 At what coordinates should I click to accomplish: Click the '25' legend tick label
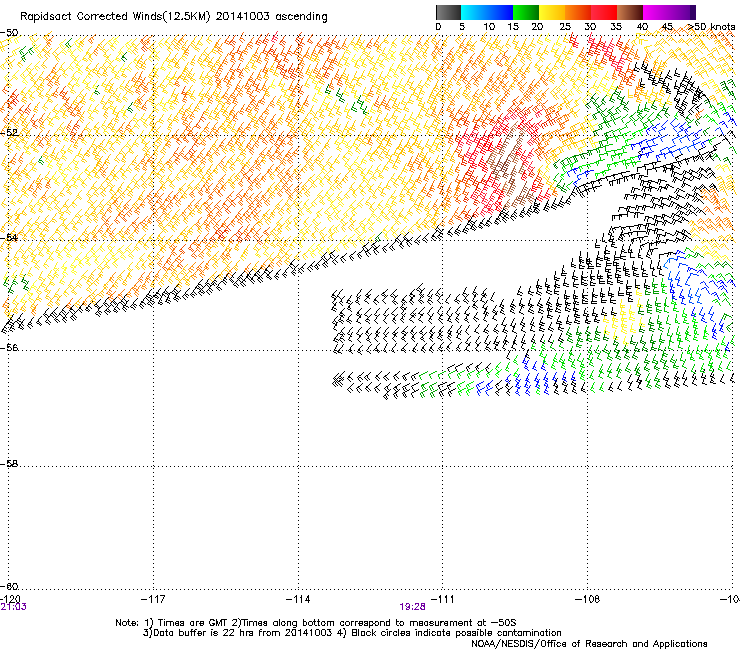(x=565, y=26)
